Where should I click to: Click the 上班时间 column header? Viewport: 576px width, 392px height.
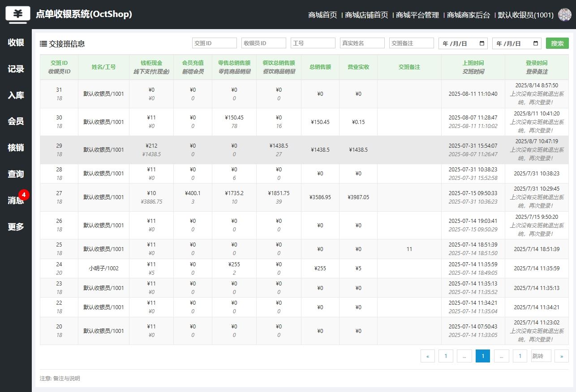473,67
